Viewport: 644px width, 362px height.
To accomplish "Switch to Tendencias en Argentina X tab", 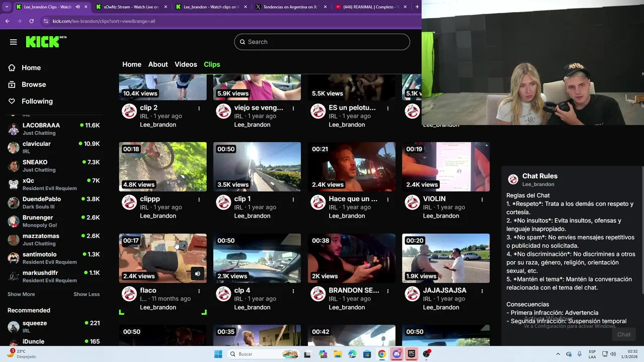I will 291,7.
